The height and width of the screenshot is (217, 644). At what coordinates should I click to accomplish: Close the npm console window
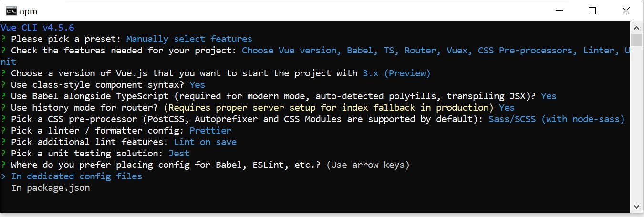625,11
